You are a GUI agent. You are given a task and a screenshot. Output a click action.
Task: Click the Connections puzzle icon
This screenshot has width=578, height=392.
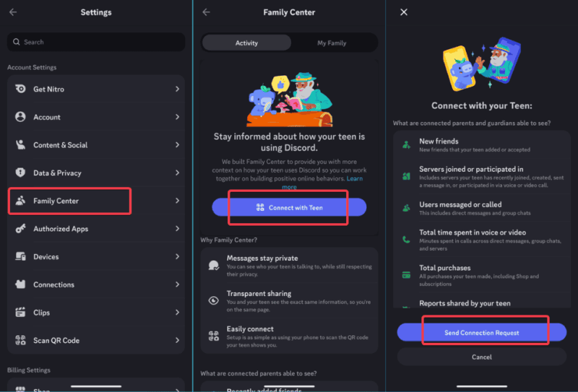coord(20,284)
